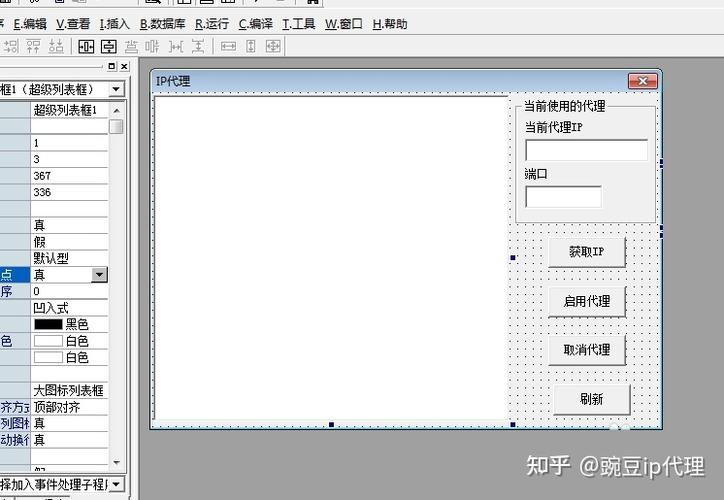The image size is (724, 500).
Task: Click the property list scrollbar thumb
Action: [x=116, y=127]
